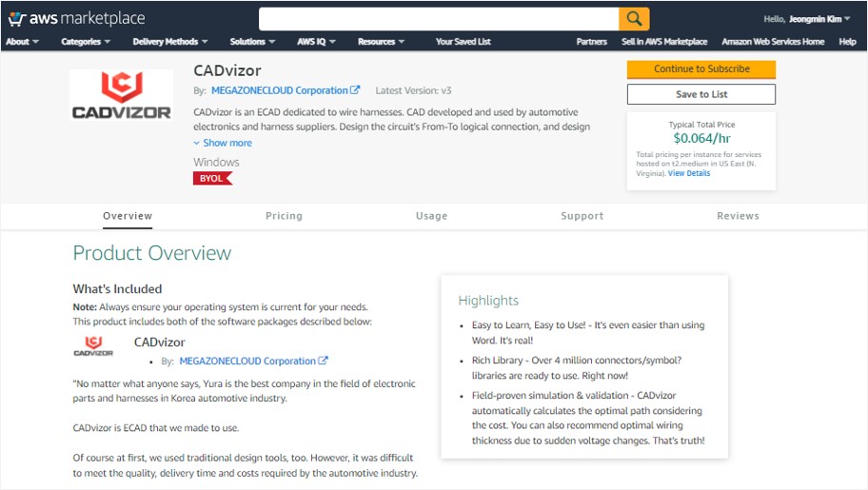This screenshot has width=868, height=490.
Task: Open the Solutions dropdown
Action: coord(252,42)
